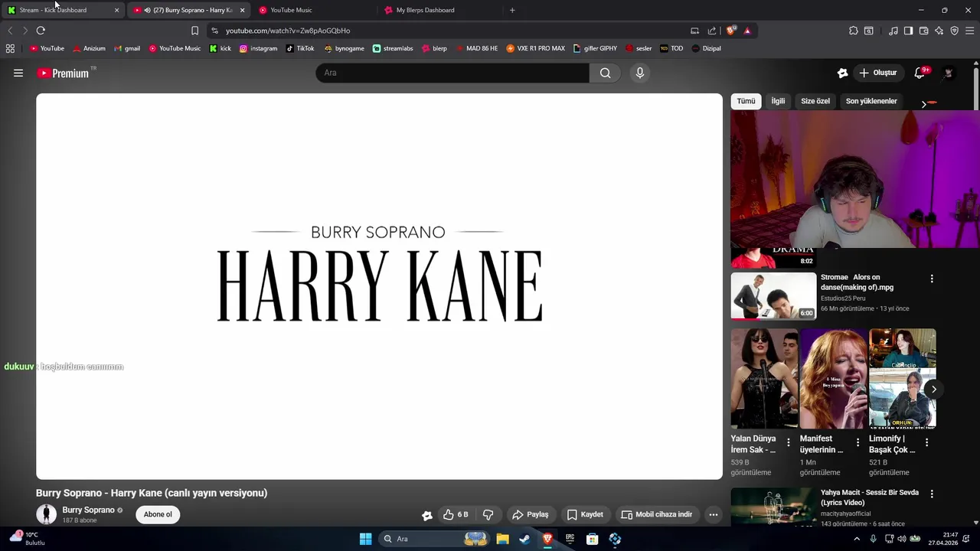Open options for Yahya Macit video
The width and height of the screenshot is (980, 551).
pyautogui.click(x=932, y=494)
